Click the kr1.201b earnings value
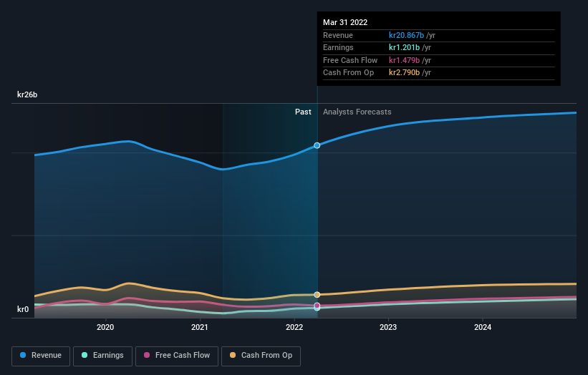The image size is (588, 375). click(x=404, y=47)
